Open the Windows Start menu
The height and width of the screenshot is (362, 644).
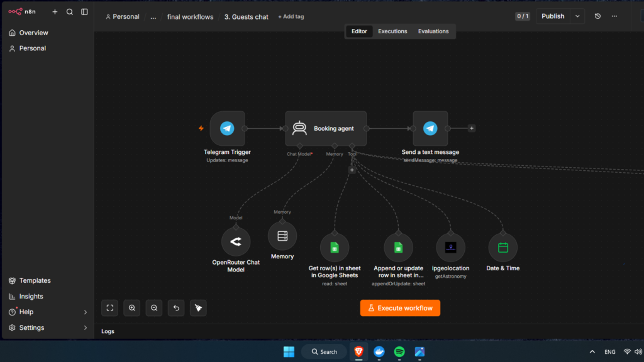click(289, 352)
